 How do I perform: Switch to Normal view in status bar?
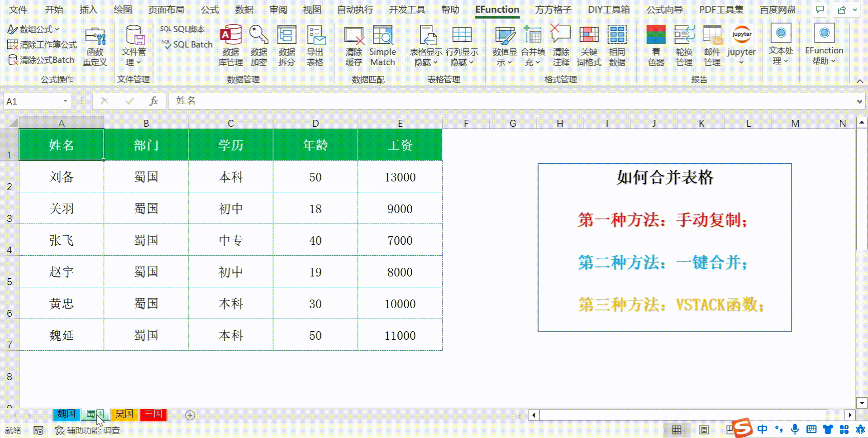(676, 430)
